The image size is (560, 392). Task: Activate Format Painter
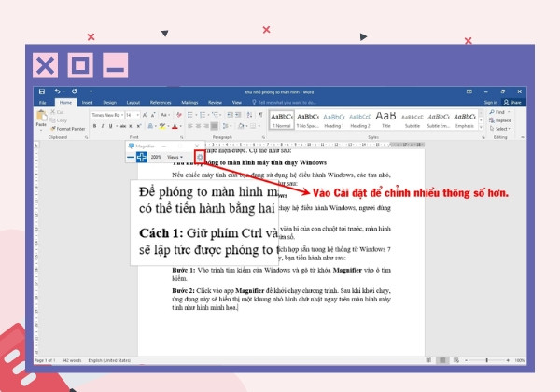point(68,129)
